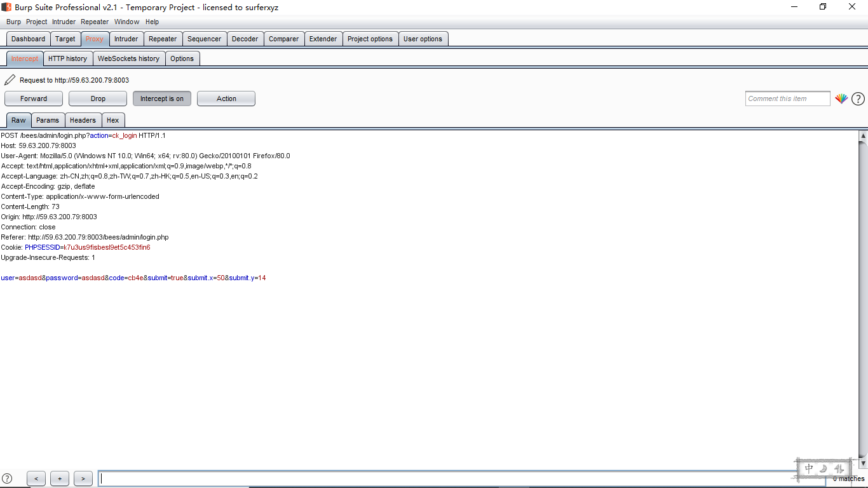Click the search help icon at bottom left
The height and width of the screenshot is (488, 868).
[7, 478]
